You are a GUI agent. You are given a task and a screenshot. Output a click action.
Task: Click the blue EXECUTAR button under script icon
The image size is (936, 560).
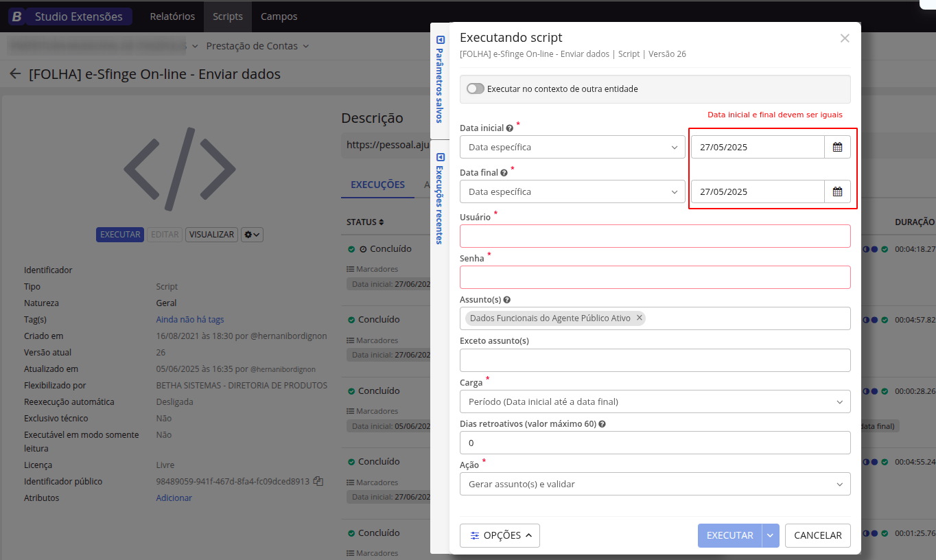click(x=120, y=235)
